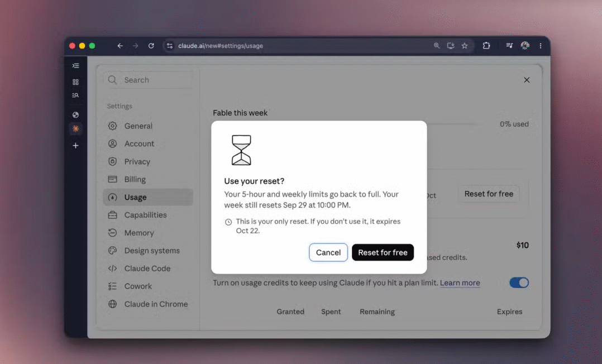Open the Cowork settings section
The image size is (602, 364).
tap(148, 286)
